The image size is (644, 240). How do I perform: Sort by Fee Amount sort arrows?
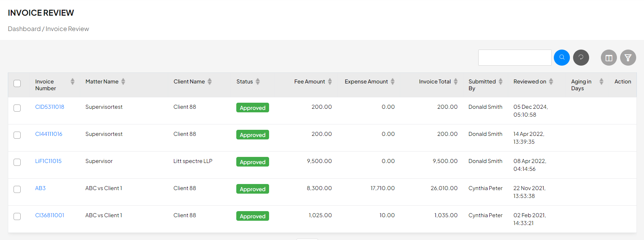pyautogui.click(x=330, y=82)
